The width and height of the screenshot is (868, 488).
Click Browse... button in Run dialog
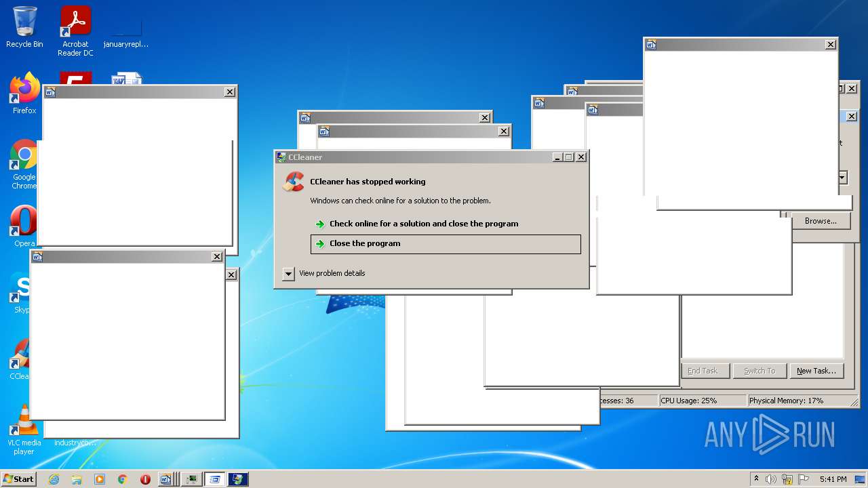pos(821,221)
